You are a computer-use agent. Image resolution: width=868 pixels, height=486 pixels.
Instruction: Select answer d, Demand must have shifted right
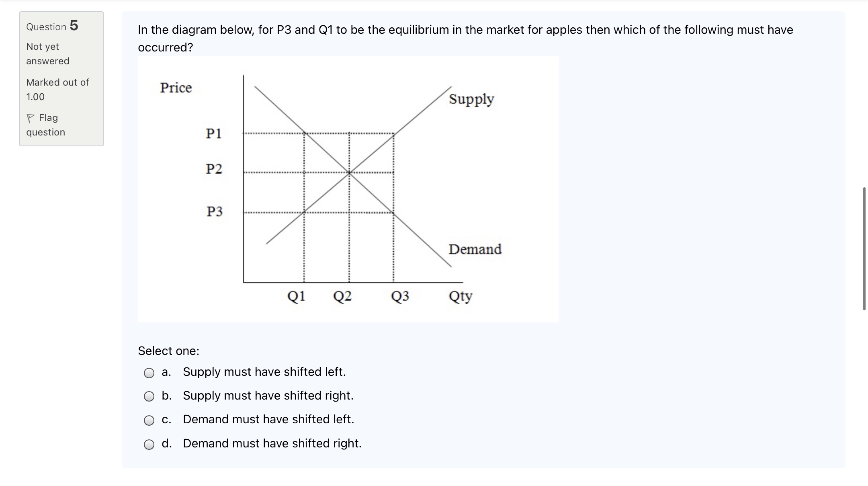(x=149, y=444)
